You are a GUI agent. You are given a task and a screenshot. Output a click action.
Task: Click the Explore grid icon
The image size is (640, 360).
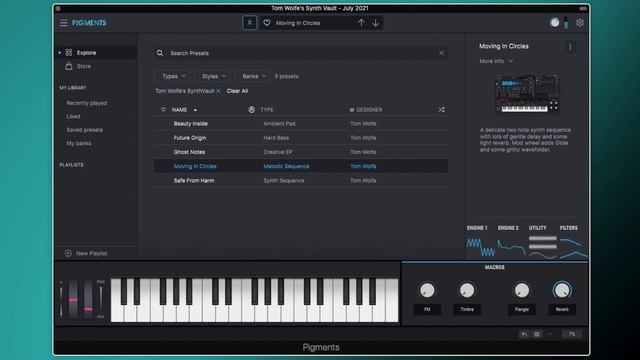point(69,53)
